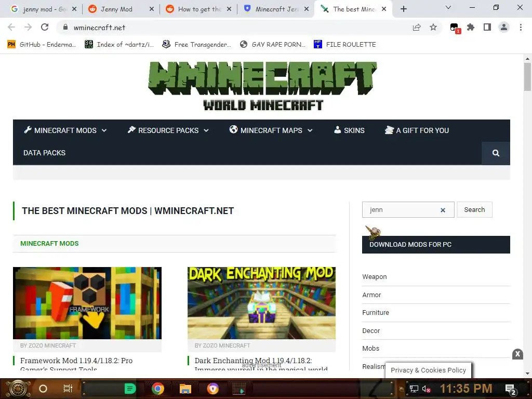Open the Chrome three-dot menu

point(521,27)
